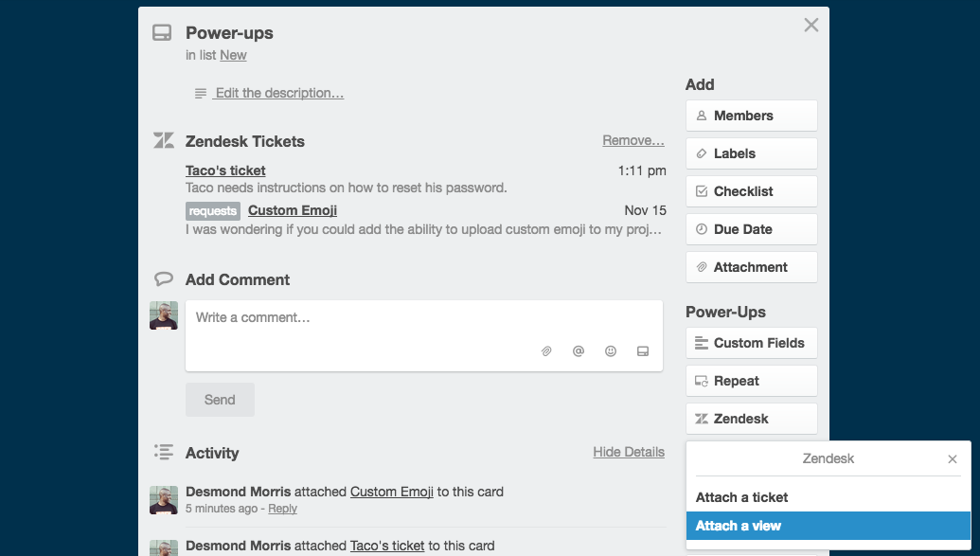Click the description icon next to 'Edit the description'
This screenshot has width=980, height=556.
200,92
